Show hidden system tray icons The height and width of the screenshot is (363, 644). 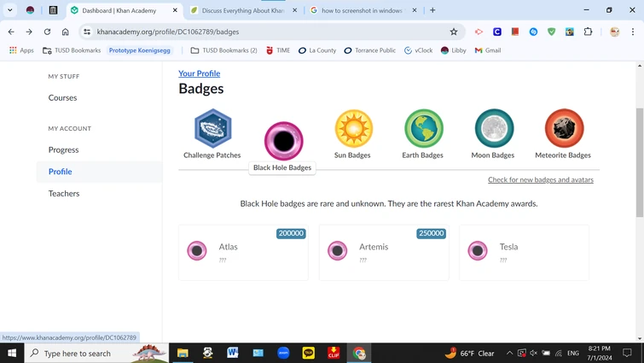[x=509, y=353]
